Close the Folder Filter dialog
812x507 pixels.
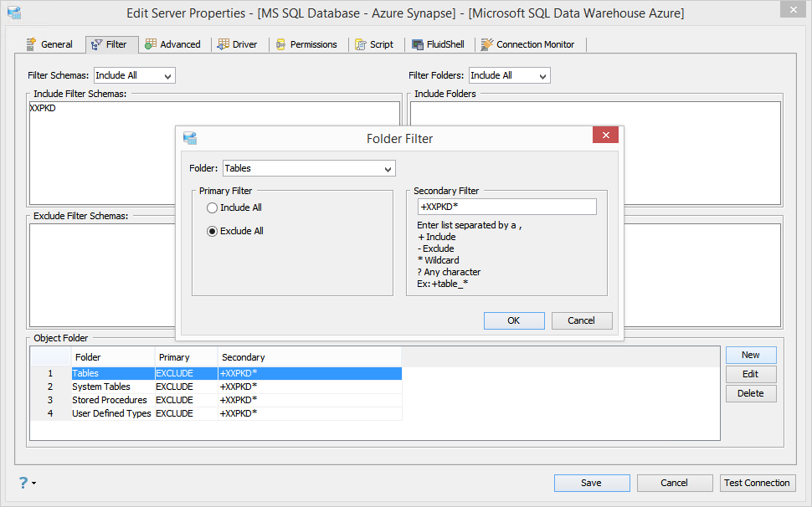pyautogui.click(x=605, y=135)
